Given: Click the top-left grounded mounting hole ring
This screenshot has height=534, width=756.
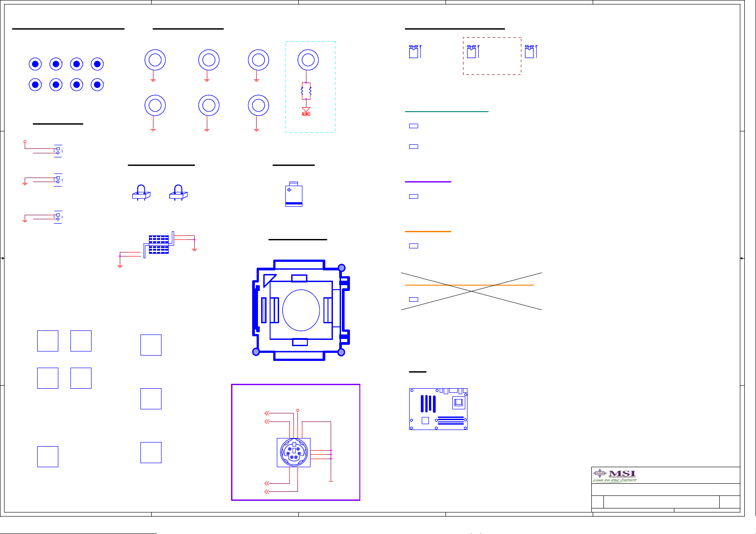Looking at the screenshot, I should pos(155,60).
